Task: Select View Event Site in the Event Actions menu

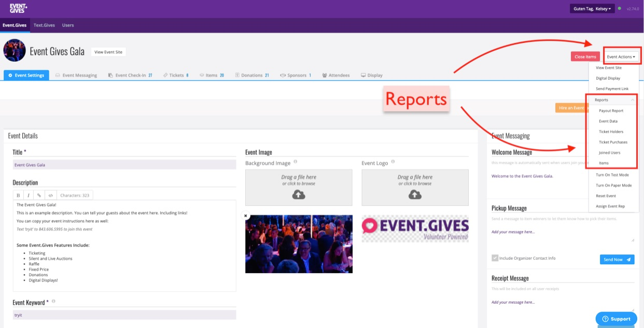Action: [x=609, y=68]
